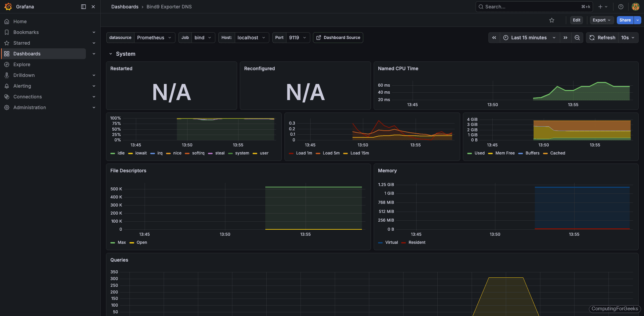Select Home in the sidebar
This screenshot has height=316, width=644.
click(x=20, y=21)
